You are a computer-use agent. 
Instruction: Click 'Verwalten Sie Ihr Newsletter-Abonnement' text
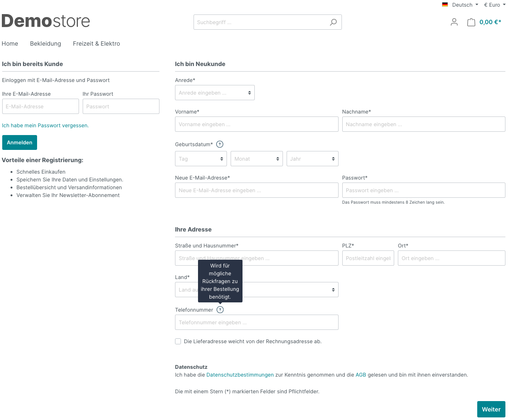pyautogui.click(x=68, y=195)
